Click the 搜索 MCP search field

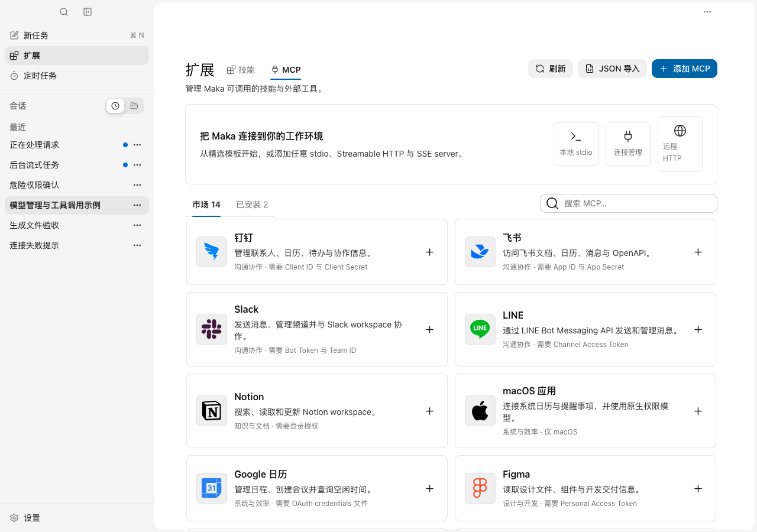point(629,203)
